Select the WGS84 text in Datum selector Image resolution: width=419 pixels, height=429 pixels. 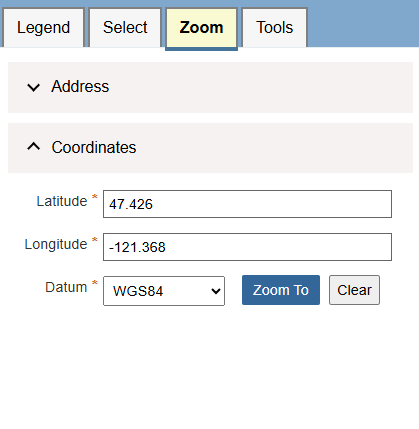click(138, 291)
